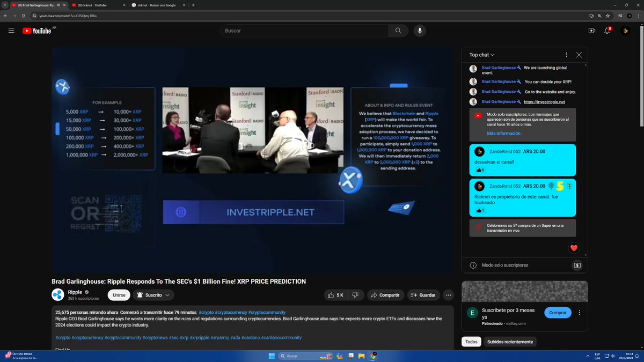The width and height of the screenshot is (644, 362).
Task: Click the browser address bar URL
Action: [68, 16]
